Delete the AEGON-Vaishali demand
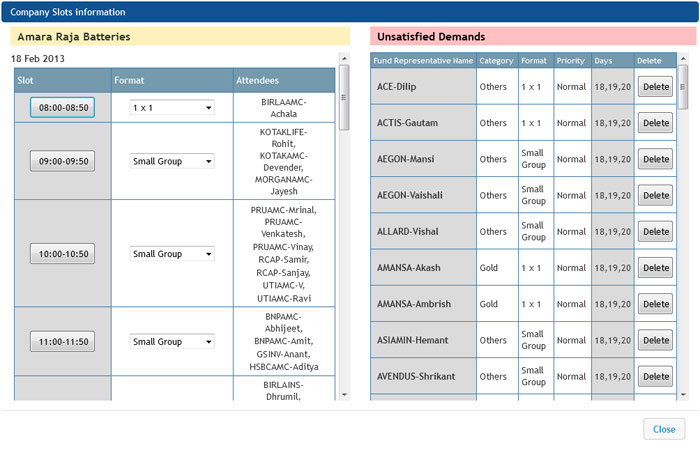 [x=655, y=195]
